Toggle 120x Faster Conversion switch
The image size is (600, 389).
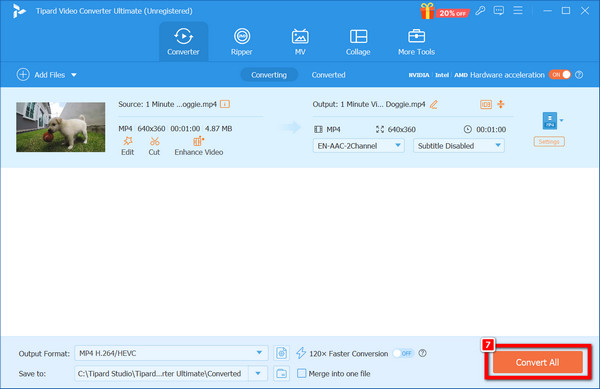[x=403, y=353]
